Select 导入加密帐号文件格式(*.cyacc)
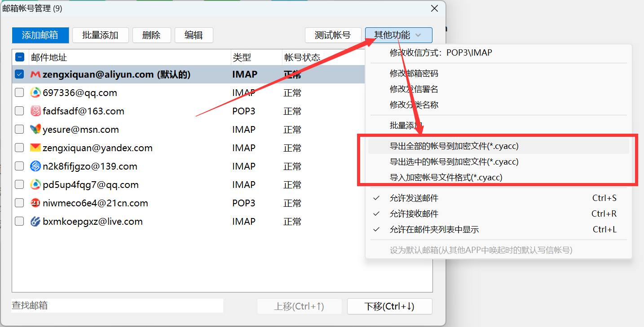 (498, 178)
